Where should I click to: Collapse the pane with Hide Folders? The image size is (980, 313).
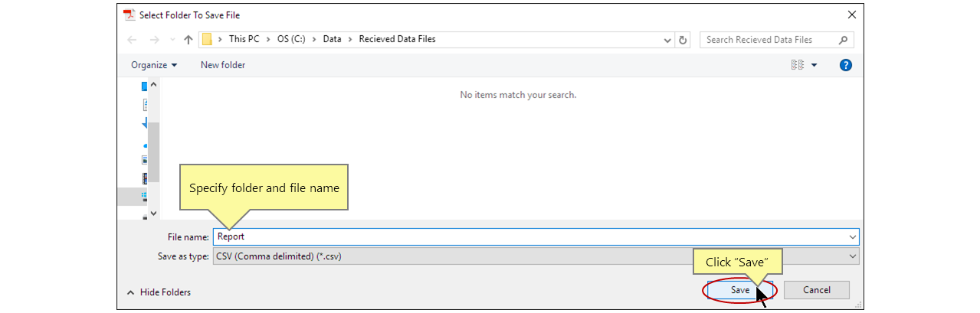point(159,292)
